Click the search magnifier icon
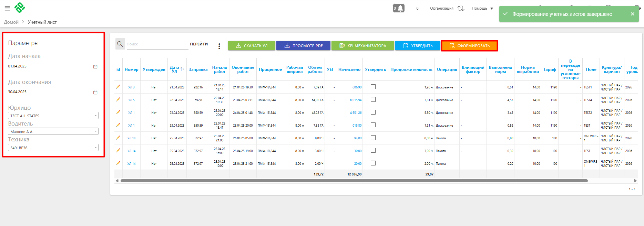 (x=120, y=44)
